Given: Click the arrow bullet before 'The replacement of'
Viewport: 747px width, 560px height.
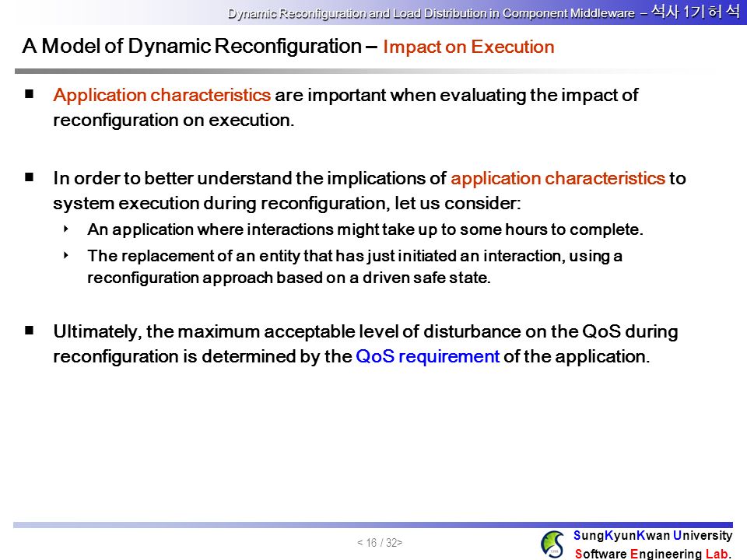Looking at the screenshot, I should coord(66,255).
